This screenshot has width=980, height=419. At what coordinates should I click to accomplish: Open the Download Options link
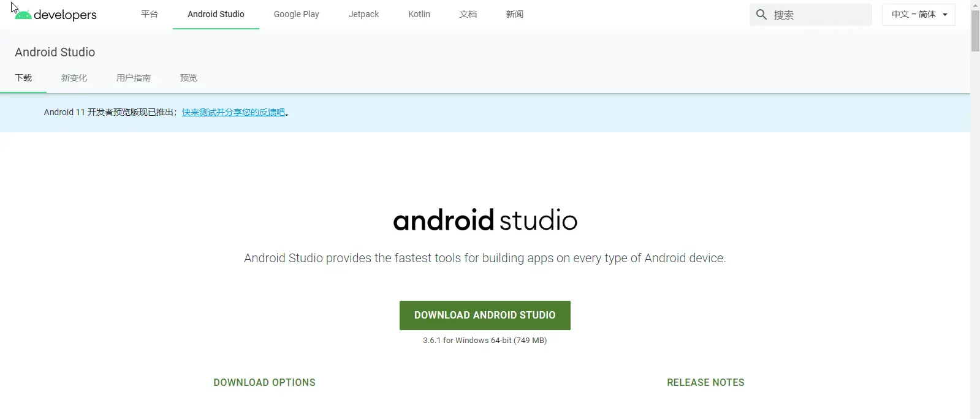click(x=265, y=382)
